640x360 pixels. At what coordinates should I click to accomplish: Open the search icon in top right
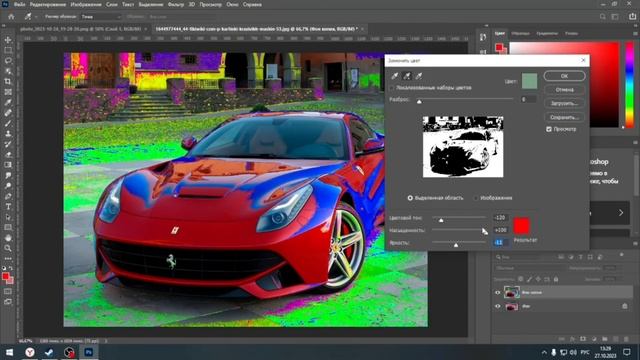click(x=602, y=17)
